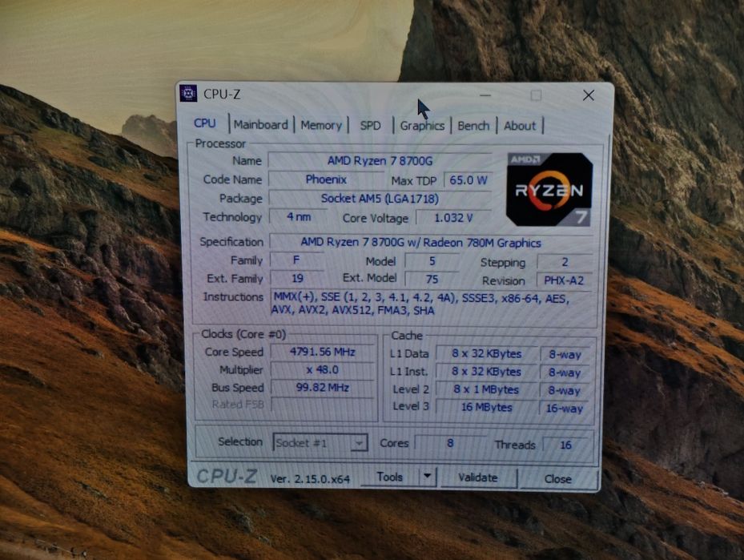Click the Close button at bottom
744x560 pixels.
point(558,479)
